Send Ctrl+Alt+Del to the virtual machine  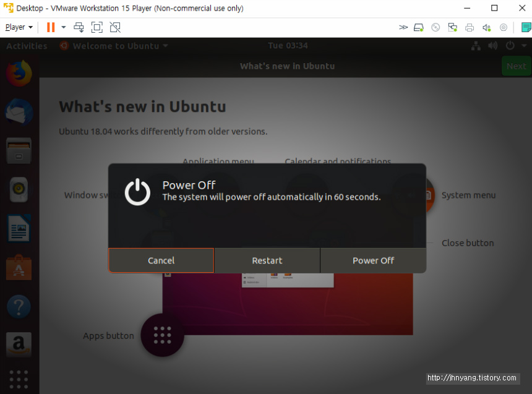click(79, 27)
